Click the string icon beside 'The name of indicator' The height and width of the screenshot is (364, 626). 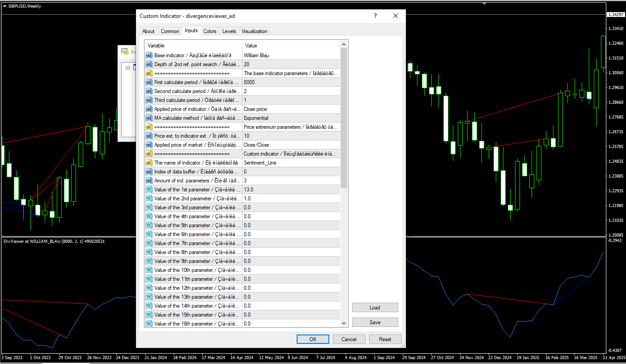[149, 163]
